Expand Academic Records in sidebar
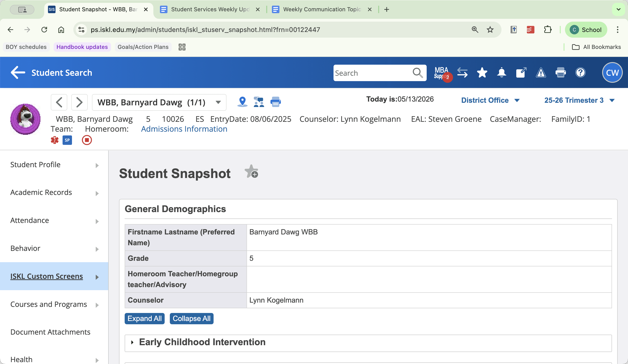This screenshot has height=364, width=628. click(54, 193)
